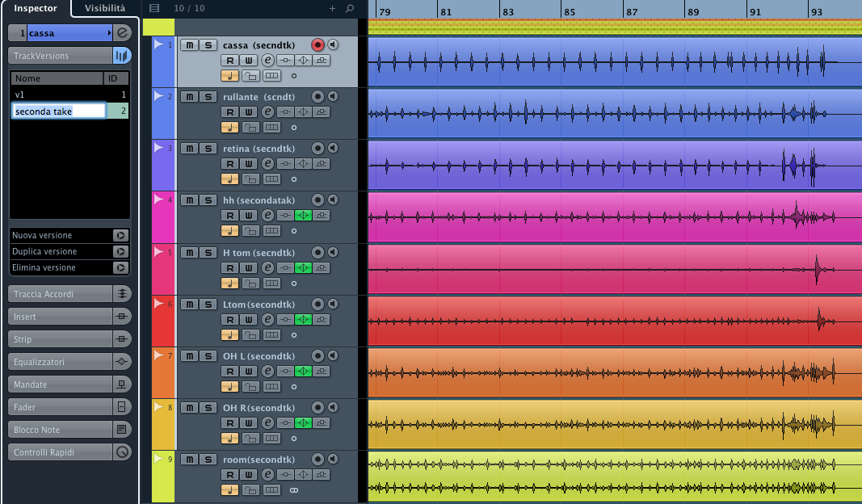The width and height of the screenshot is (862, 504).
Task: Click the '10 / 10' track count
Action: (189, 8)
